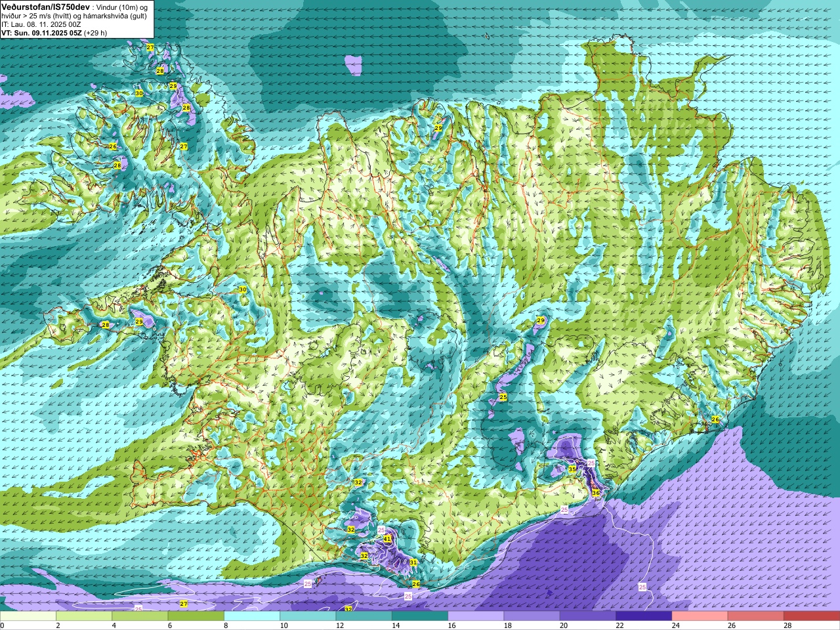Pick the 16–18 m/s light lavender legend swatch
The image size is (840, 630).
click(x=476, y=616)
